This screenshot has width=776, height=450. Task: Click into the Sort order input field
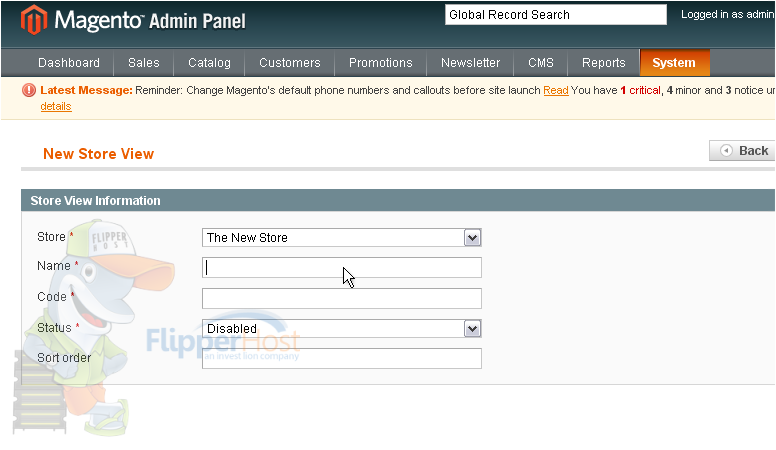341,358
